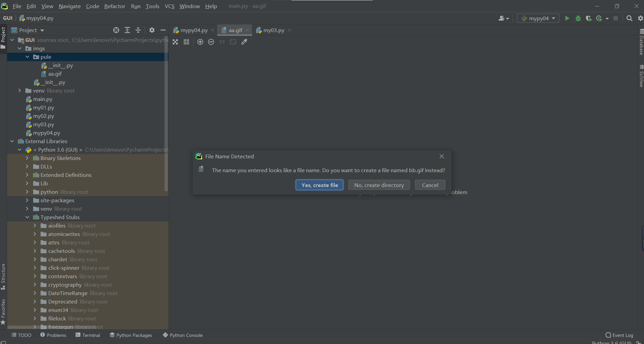Expand the site-packages folder

click(27, 200)
